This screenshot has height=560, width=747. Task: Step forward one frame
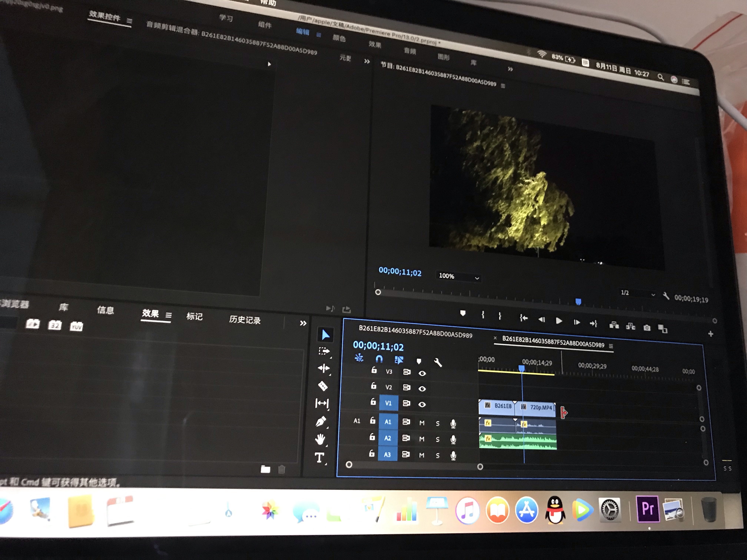coord(576,322)
